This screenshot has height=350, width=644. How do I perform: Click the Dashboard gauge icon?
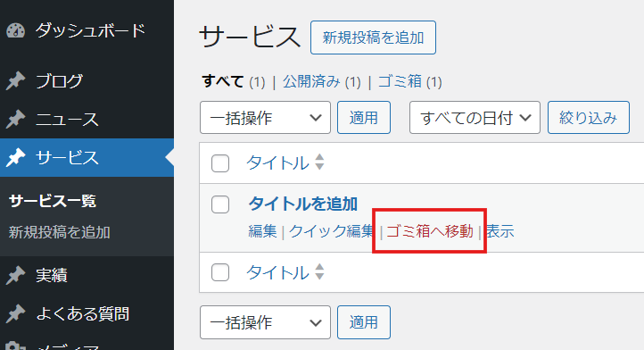tap(15, 31)
